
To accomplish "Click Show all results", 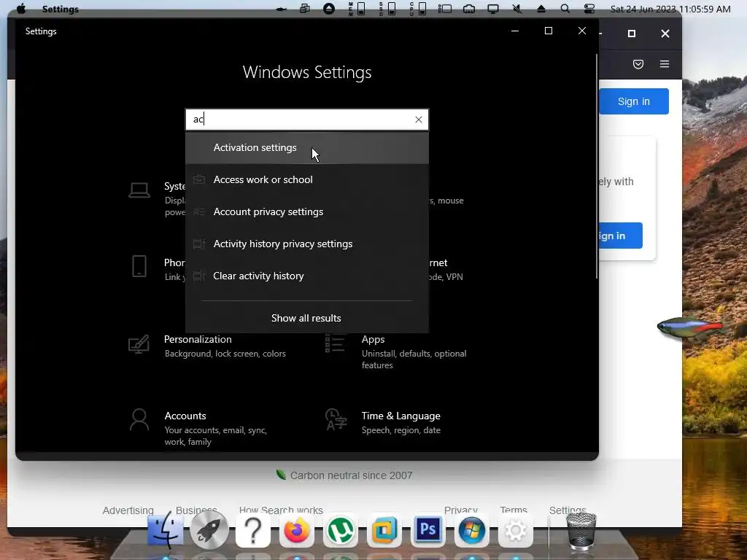I will click(306, 318).
